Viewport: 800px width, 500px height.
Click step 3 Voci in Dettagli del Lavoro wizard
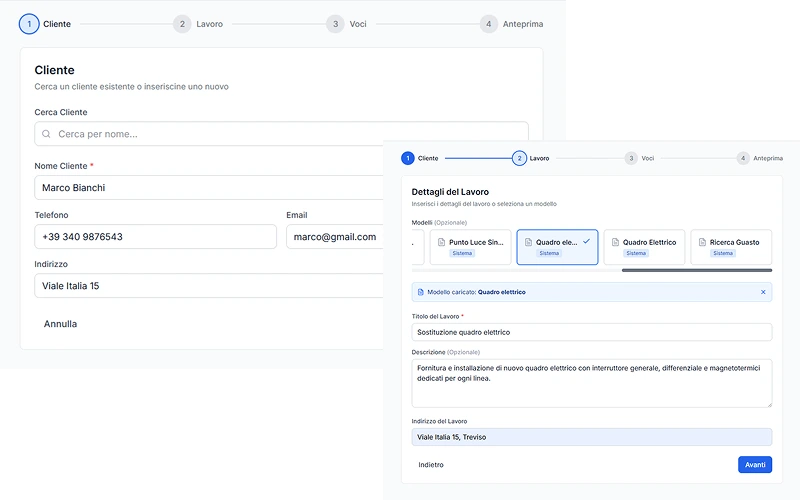(x=631, y=158)
